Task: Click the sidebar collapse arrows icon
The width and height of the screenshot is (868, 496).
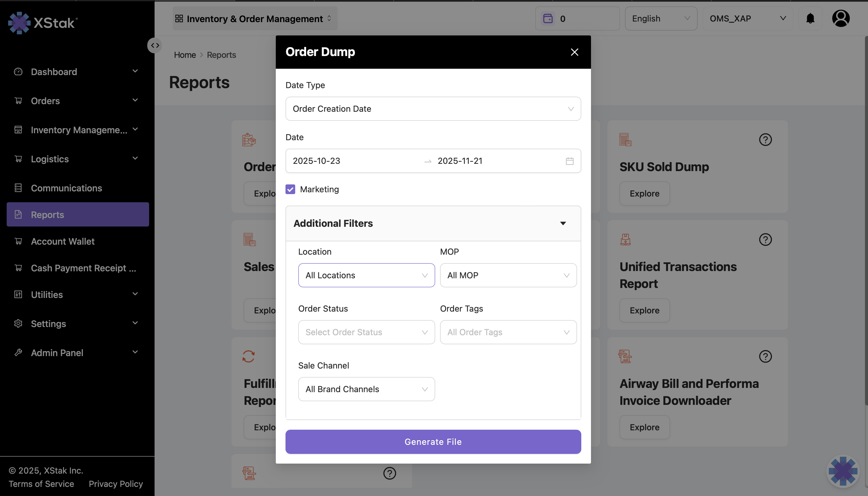Action: coord(155,45)
